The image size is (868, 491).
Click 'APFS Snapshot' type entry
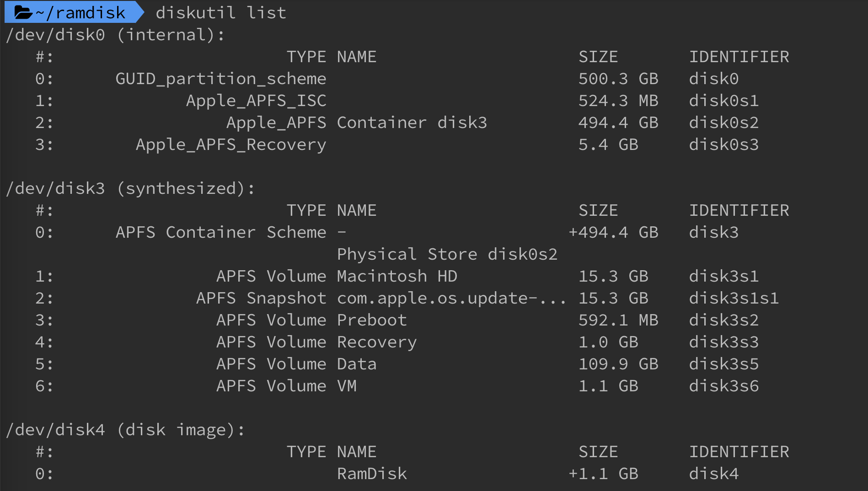(261, 298)
